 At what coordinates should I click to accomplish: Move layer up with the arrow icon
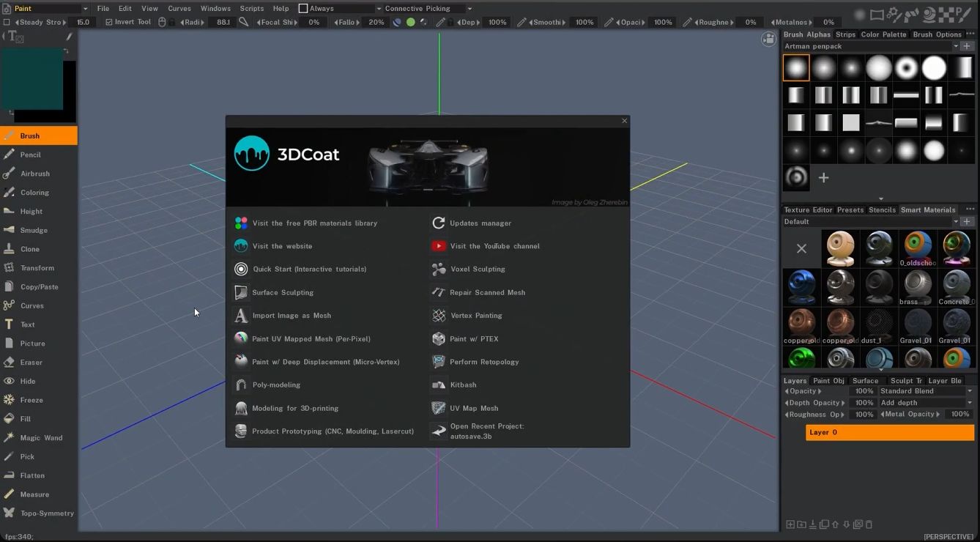pos(835,524)
